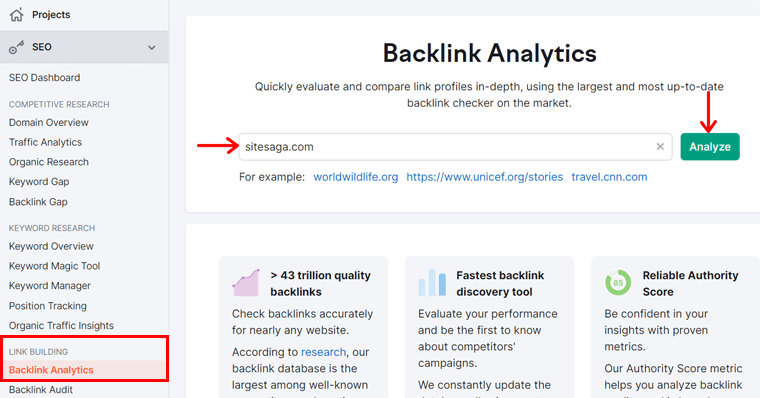Click the worldwildlife.org example link
The height and width of the screenshot is (398, 760).
pos(356,177)
